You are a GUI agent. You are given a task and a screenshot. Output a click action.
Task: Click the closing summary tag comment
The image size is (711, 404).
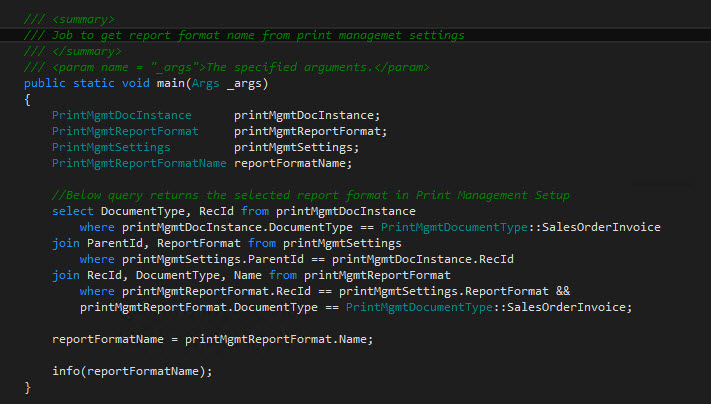(62, 51)
